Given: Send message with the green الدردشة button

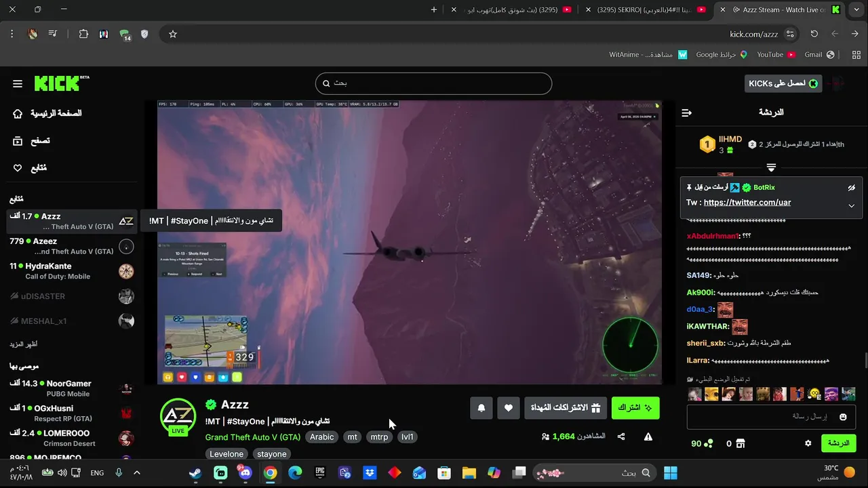Looking at the screenshot, I should [839, 443].
